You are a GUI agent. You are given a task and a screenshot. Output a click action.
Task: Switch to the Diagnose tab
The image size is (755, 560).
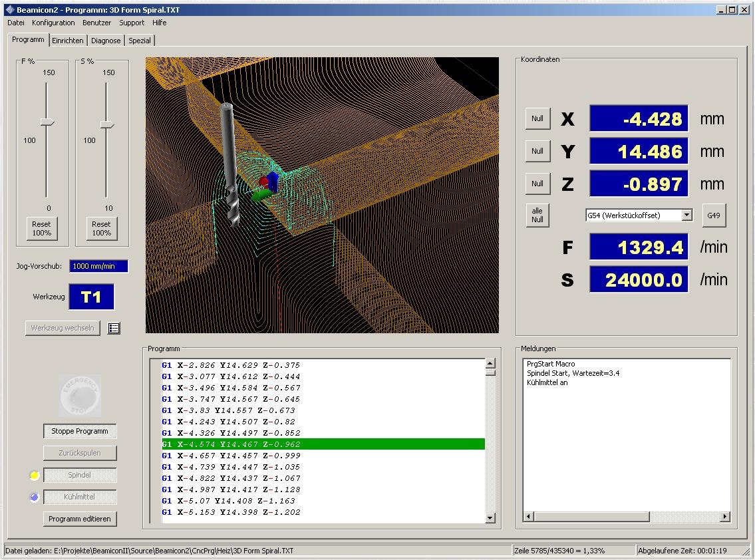click(x=106, y=41)
